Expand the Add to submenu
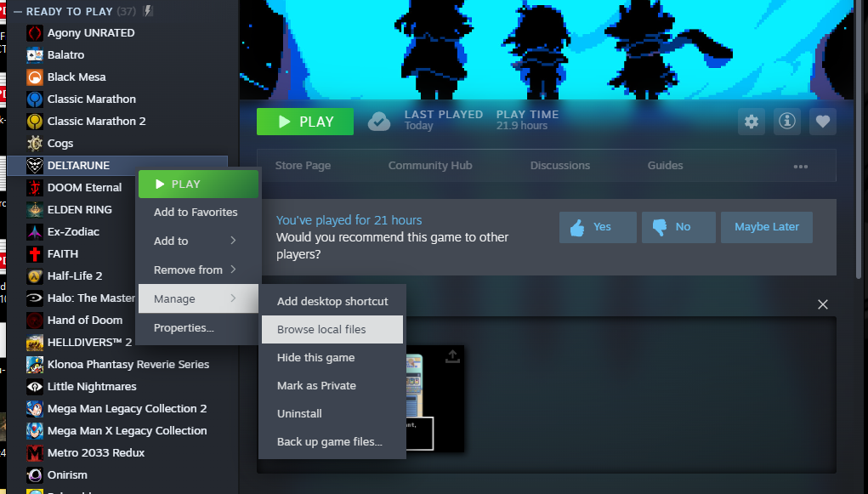Screen dimensions: 868x494 pos(198,241)
